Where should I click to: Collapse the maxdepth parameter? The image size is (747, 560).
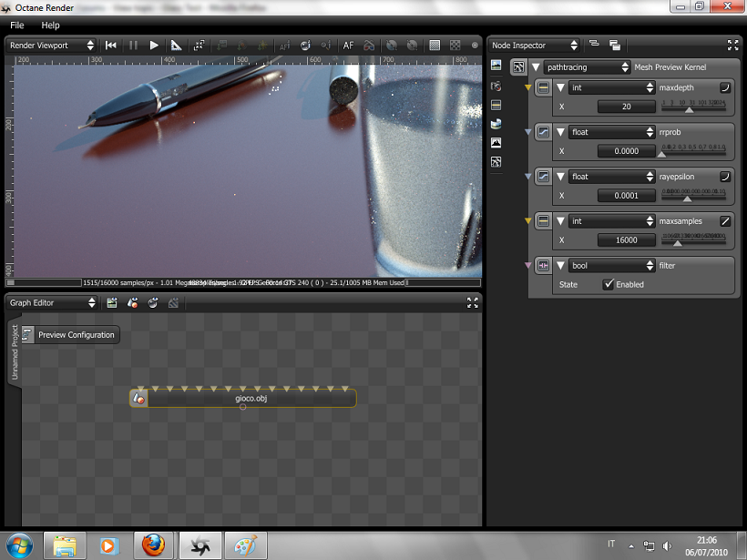tap(561, 87)
